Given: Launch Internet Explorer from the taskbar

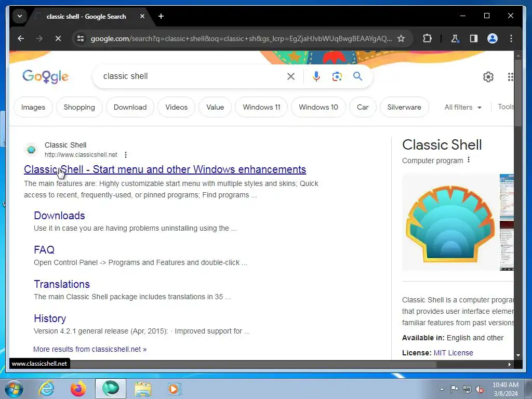Looking at the screenshot, I should (x=46, y=389).
